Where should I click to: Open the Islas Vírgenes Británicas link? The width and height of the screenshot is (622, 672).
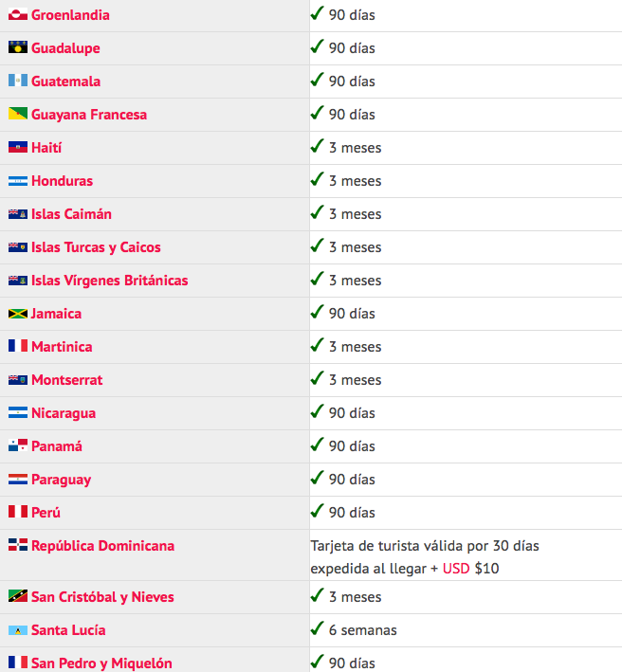coord(109,281)
